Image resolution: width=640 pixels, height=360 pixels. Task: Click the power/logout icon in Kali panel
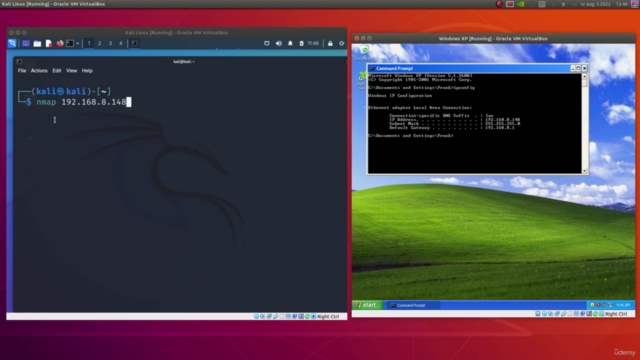tap(342, 43)
